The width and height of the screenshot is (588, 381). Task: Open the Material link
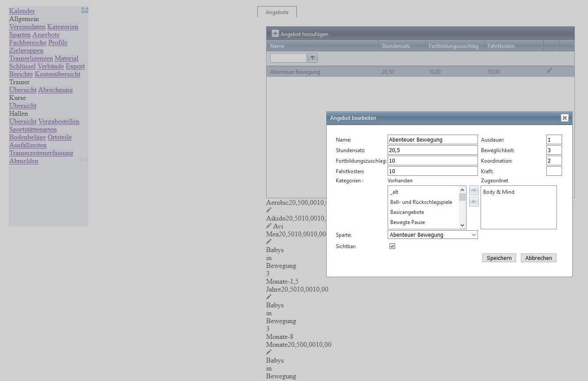tap(67, 58)
